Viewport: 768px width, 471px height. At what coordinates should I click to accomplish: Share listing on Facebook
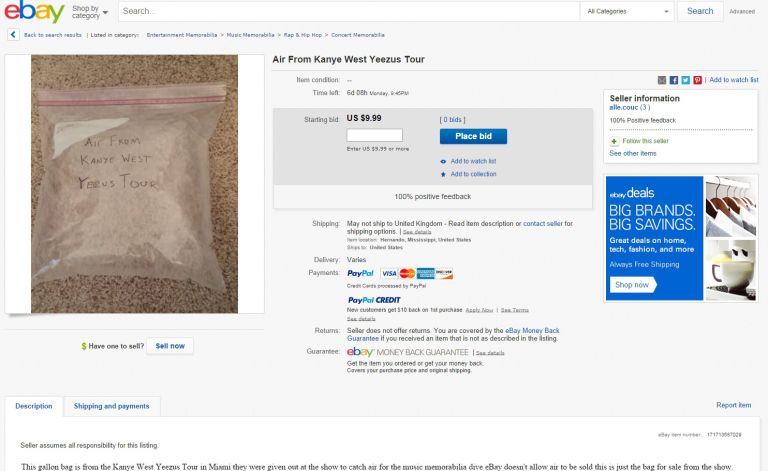[674, 80]
